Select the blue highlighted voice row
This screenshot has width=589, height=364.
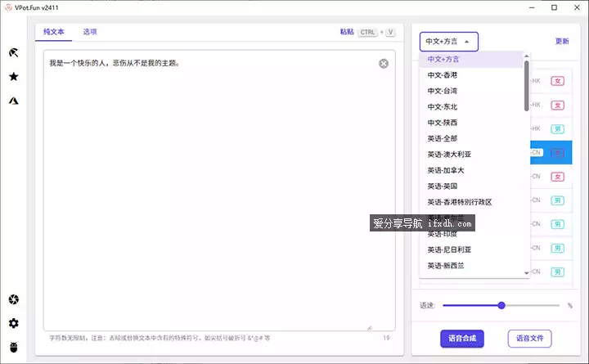coord(551,152)
